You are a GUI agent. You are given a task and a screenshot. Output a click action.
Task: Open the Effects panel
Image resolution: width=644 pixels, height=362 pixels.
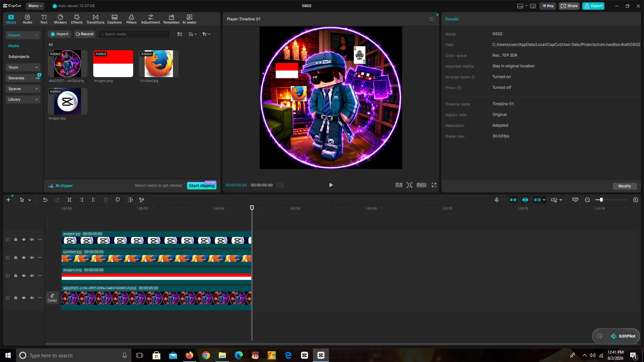(77, 19)
